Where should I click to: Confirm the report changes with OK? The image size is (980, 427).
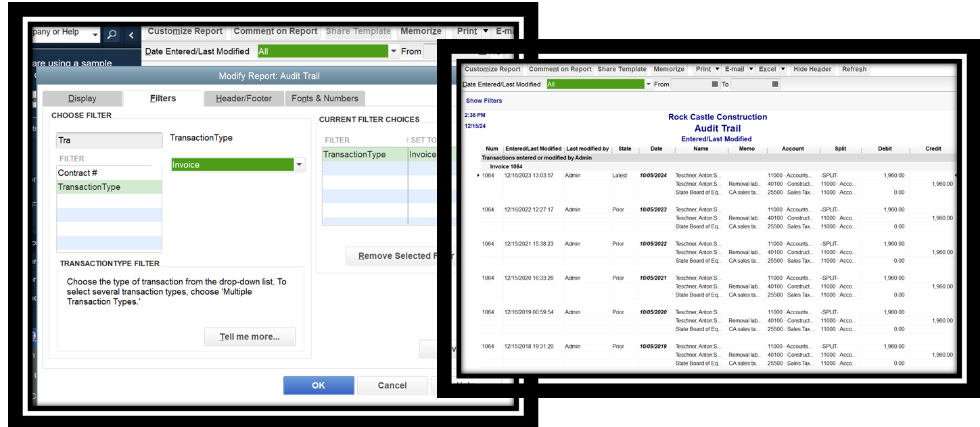pos(318,385)
